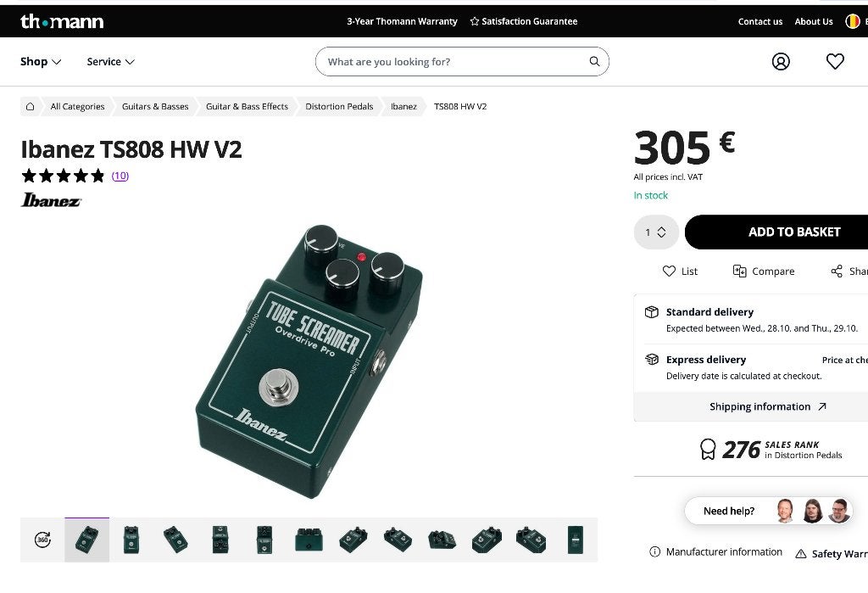Select the fourth pedal thumbnail
Viewport: 868px width, 593px height.
click(220, 540)
